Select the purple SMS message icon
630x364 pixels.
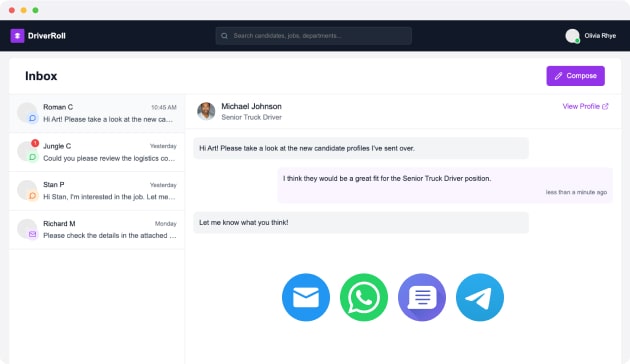click(x=421, y=297)
